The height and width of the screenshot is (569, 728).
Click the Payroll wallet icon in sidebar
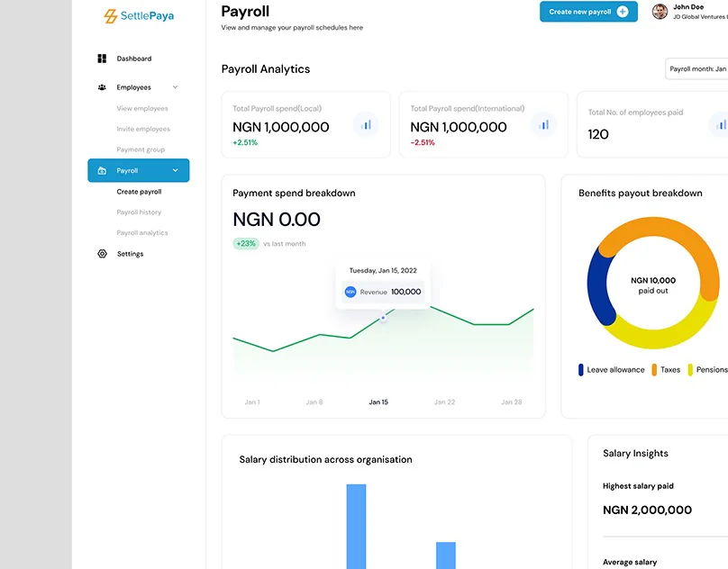[102, 171]
